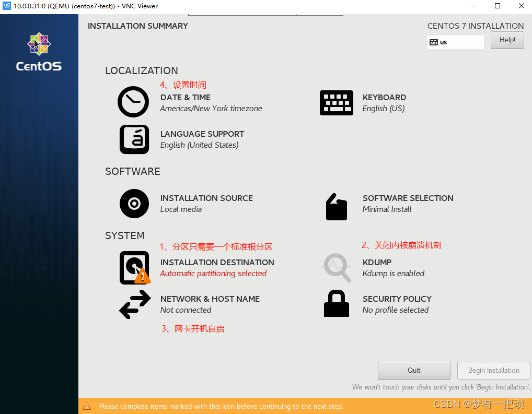Open the Installation Source disc icon

(134, 204)
